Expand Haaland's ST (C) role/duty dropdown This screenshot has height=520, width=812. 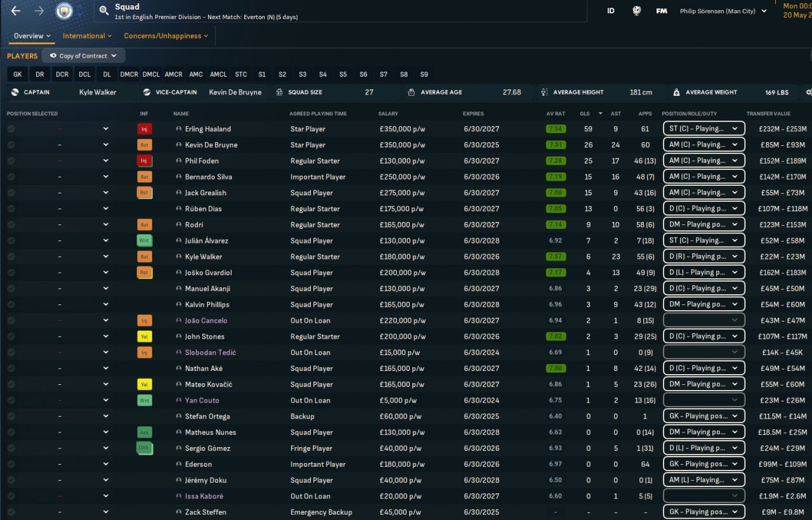[x=703, y=129]
